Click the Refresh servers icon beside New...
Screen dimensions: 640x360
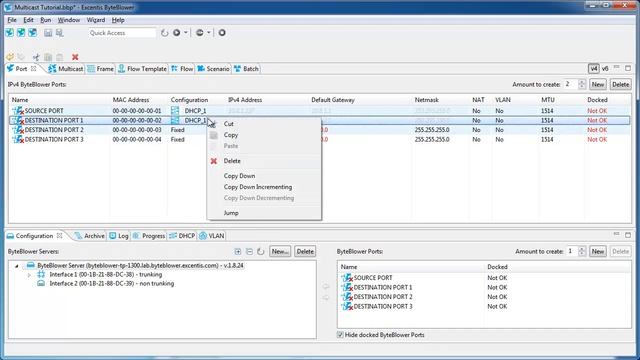[261, 251]
